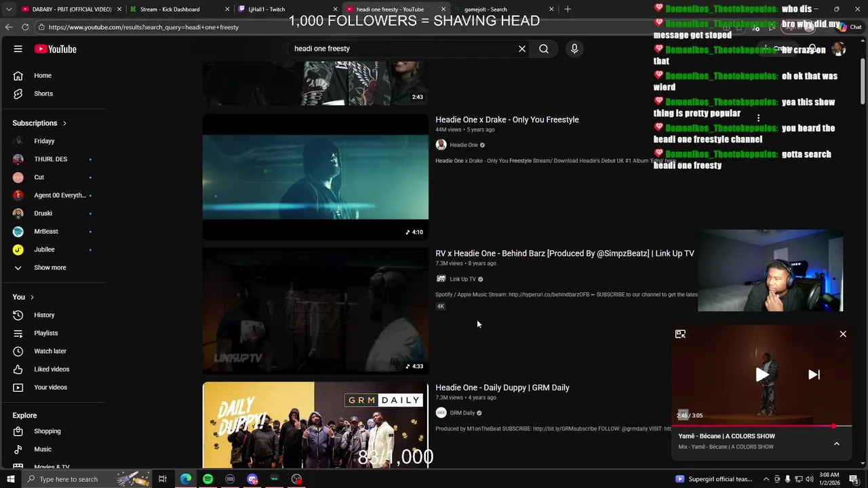Expand the miniplayer playlist chevron
Screen dimensions: 868x488
click(836, 443)
